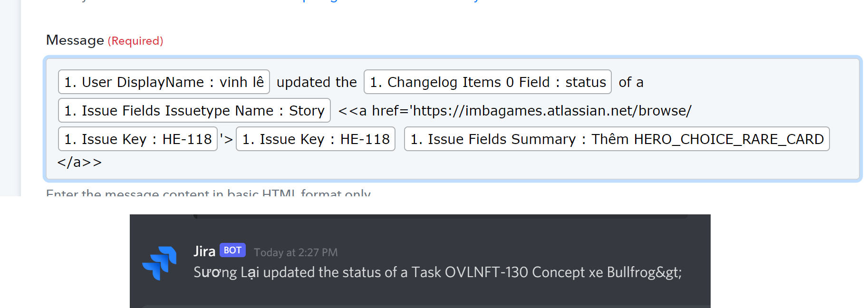The width and height of the screenshot is (868, 308).
Task: Click the Discord message about OVLNFT-130
Action: (437, 272)
